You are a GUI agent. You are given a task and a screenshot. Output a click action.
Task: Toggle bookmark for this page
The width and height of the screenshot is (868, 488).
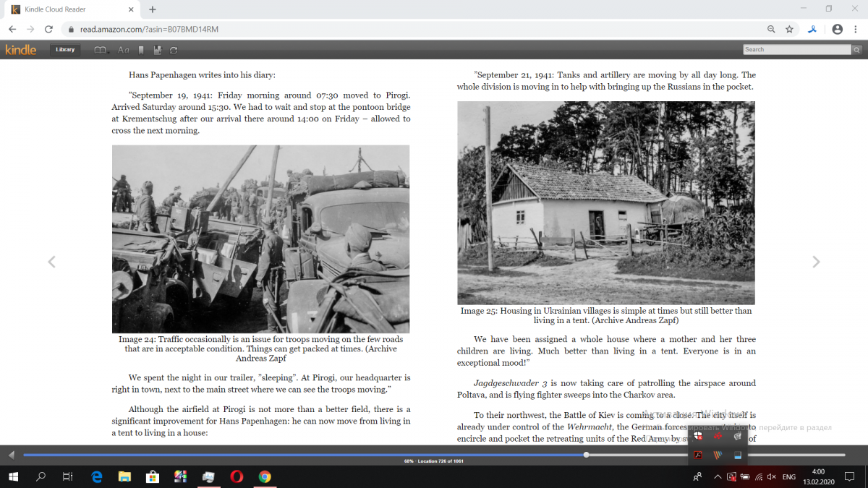pos(141,50)
